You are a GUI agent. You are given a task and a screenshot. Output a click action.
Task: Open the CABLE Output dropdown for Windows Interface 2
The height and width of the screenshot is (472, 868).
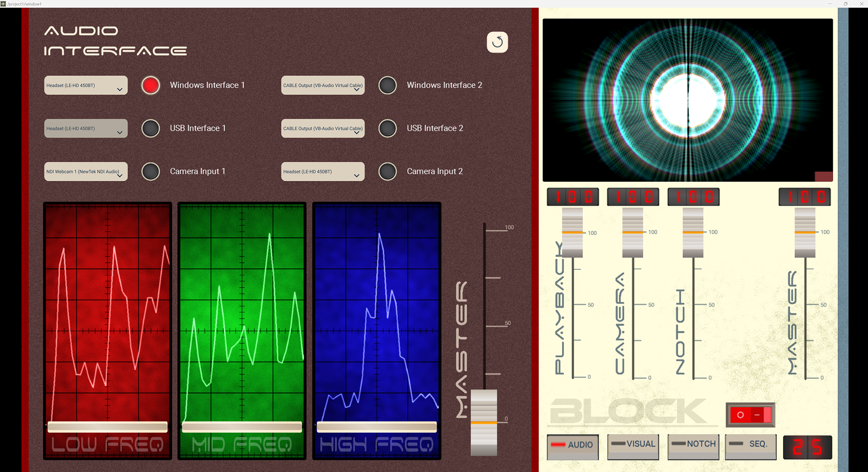pyautogui.click(x=323, y=85)
